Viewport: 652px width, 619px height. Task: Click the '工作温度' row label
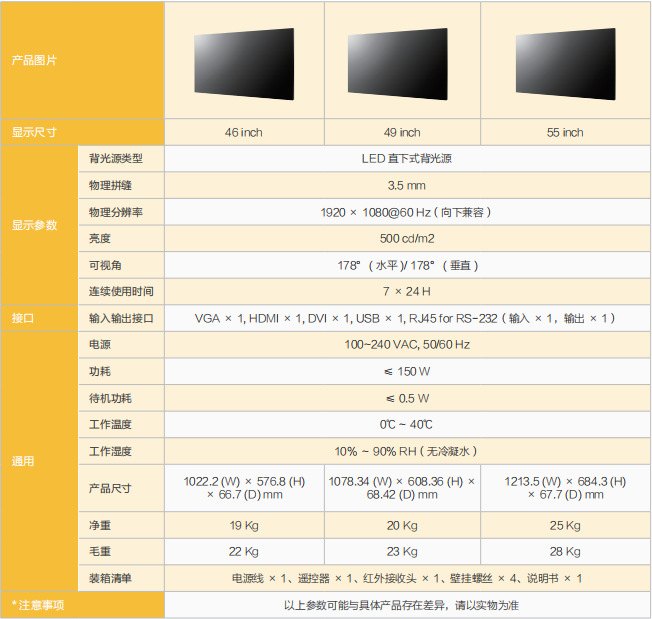click(x=121, y=424)
